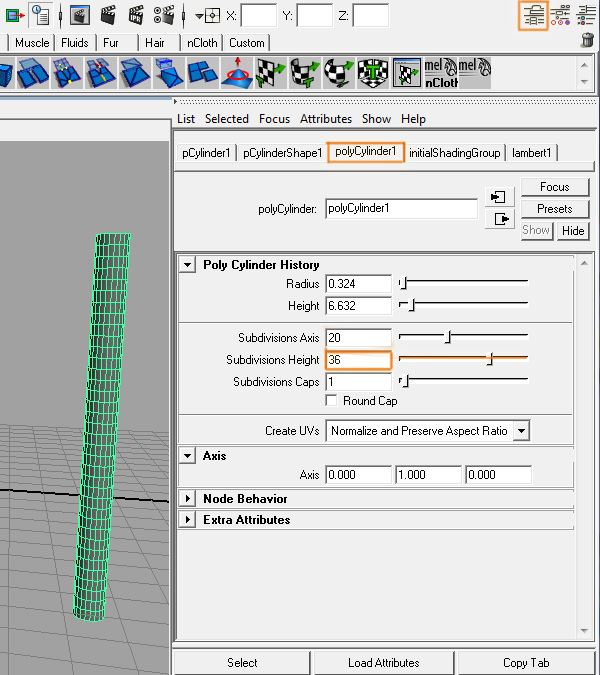The width and height of the screenshot is (600, 675).
Task: Click the Radius value input field
Action: pos(358,284)
